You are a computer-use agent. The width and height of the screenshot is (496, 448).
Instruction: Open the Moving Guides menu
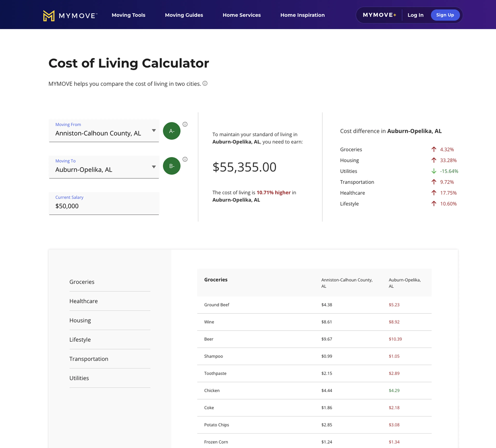pyautogui.click(x=184, y=15)
